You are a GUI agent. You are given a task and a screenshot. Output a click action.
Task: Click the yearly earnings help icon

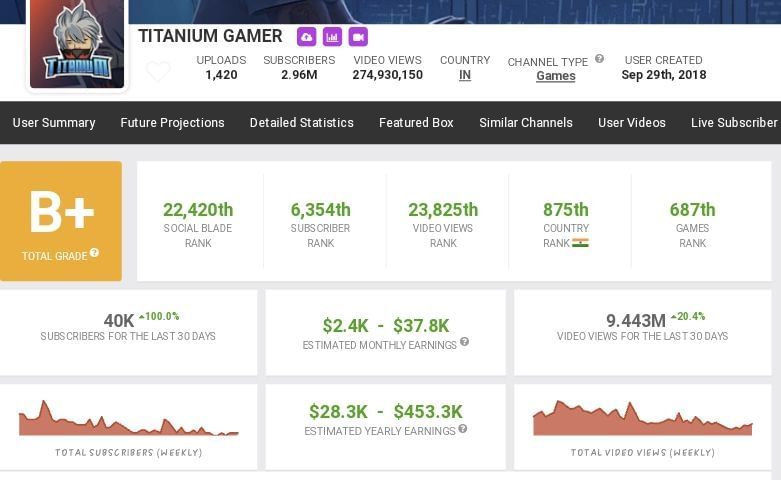point(462,429)
